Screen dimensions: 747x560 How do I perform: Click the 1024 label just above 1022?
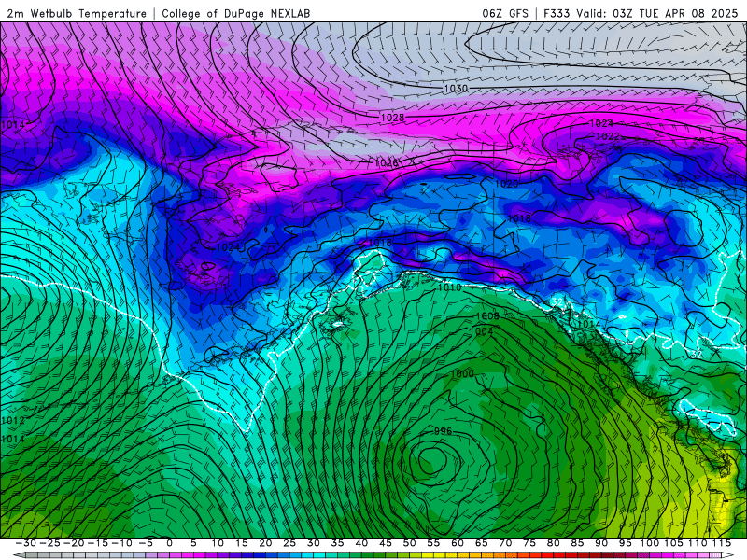[x=601, y=123]
